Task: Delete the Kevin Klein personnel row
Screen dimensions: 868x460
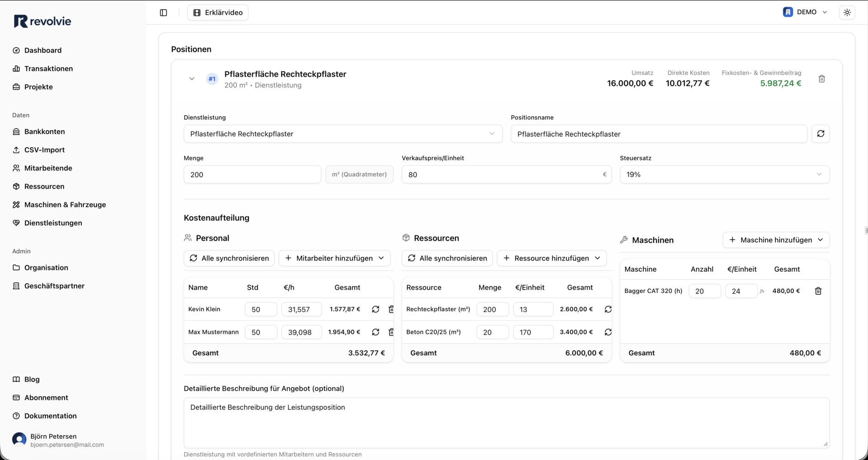Action: click(x=391, y=309)
